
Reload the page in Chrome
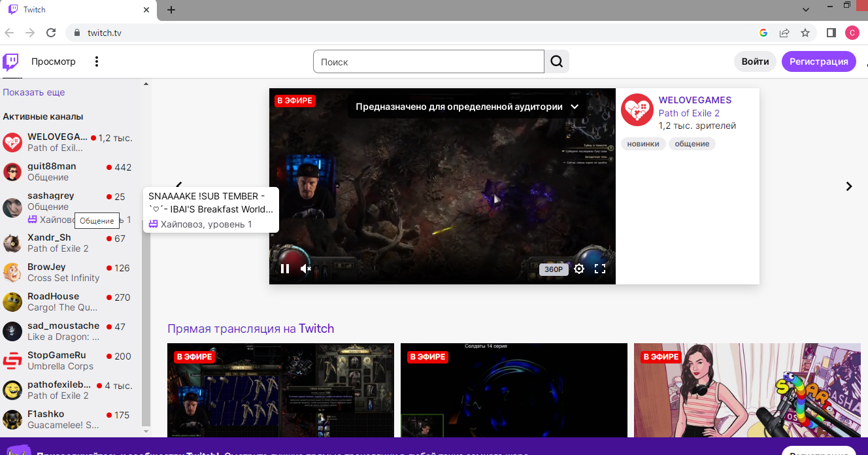click(x=51, y=33)
